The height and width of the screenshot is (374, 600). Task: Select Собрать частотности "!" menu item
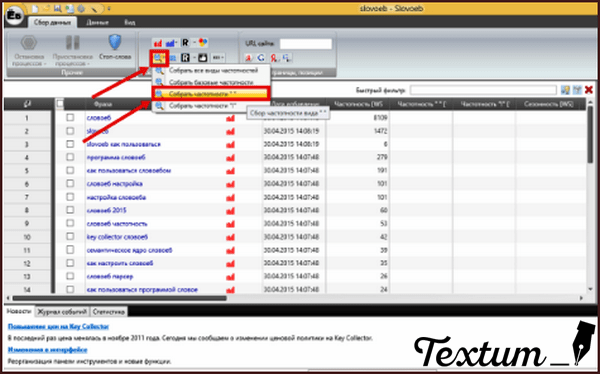211,106
